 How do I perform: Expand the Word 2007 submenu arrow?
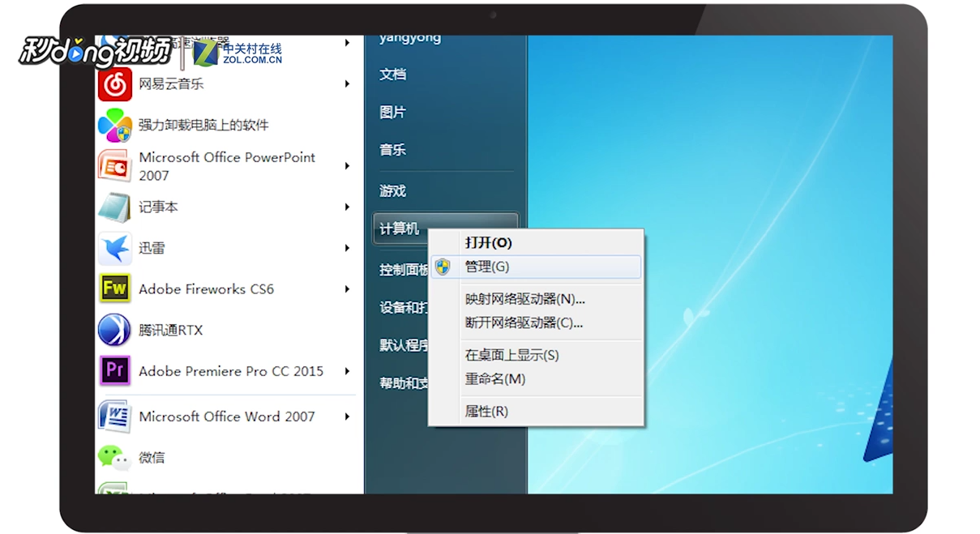[x=347, y=417]
